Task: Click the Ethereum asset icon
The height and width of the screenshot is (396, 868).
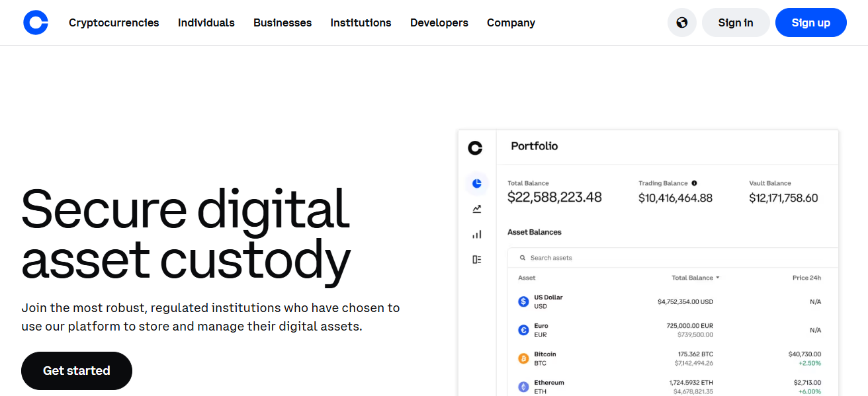Action: (x=523, y=385)
